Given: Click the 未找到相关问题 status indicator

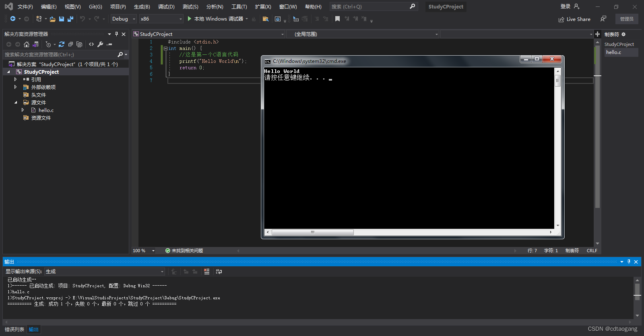Looking at the screenshot, I should (184, 251).
